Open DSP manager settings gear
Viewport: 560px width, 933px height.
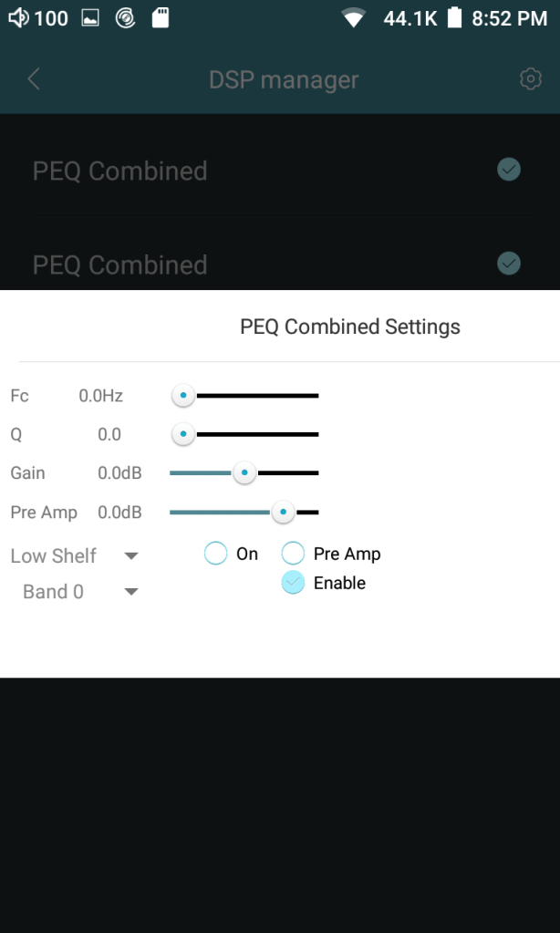pyautogui.click(x=530, y=79)
